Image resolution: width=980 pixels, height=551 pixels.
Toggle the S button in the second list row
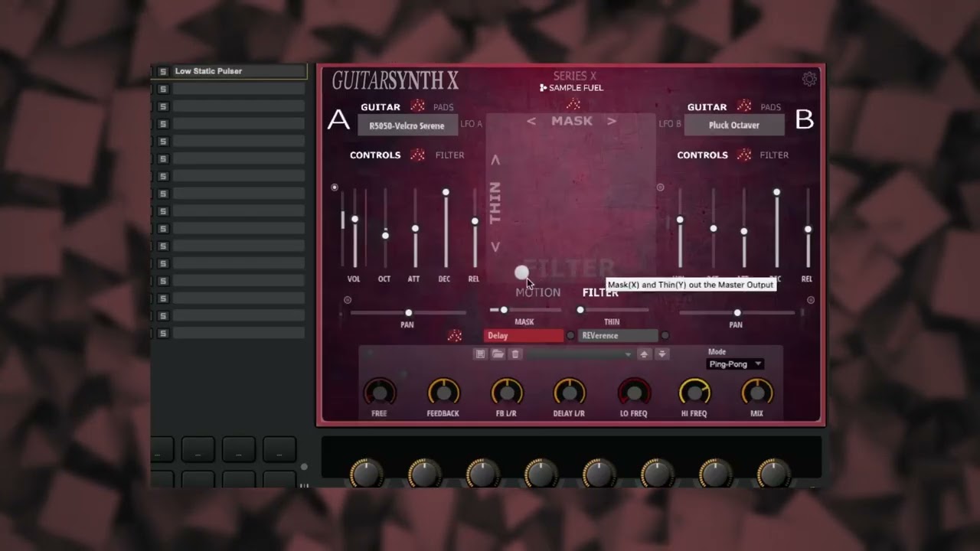click(162, 89)
